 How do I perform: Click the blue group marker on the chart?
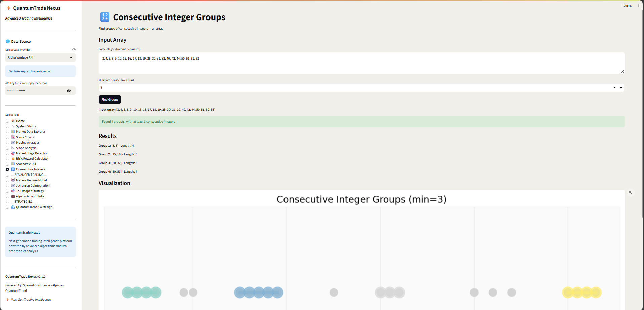coord(259,293)
